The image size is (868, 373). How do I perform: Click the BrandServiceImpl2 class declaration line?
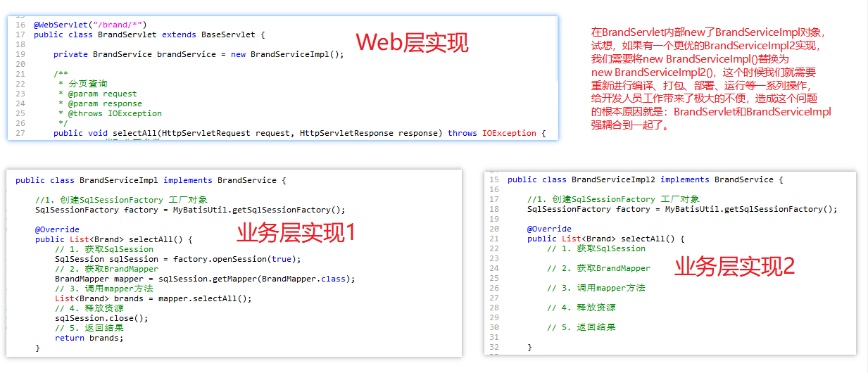pos(644,179)
